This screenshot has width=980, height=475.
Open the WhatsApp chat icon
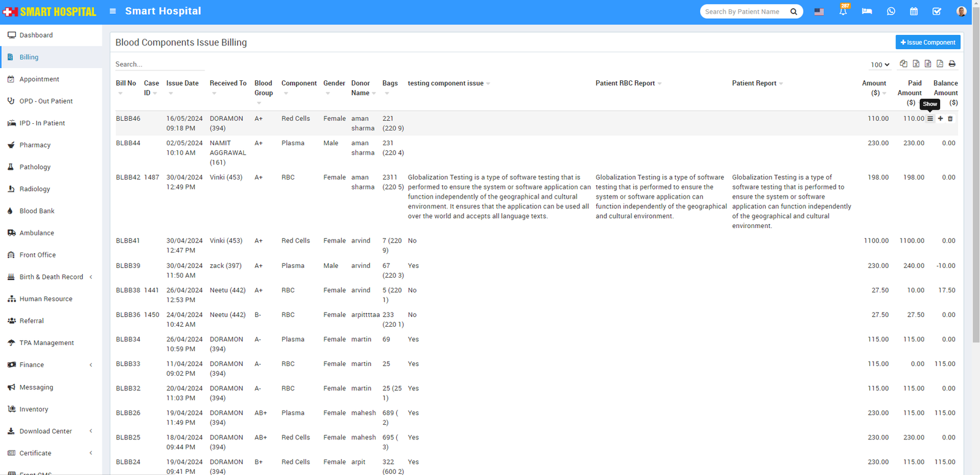point(891,12)
